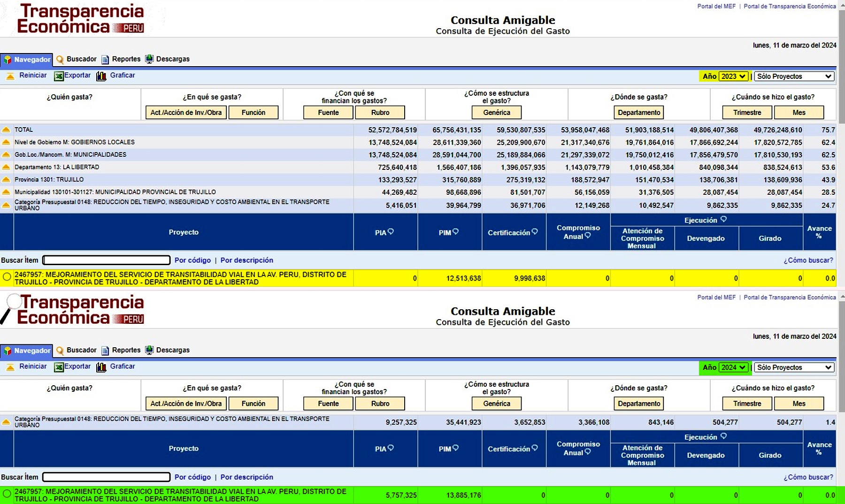
Task: Click the Exportar Excel icon in top panel
Action: [59, 76]
